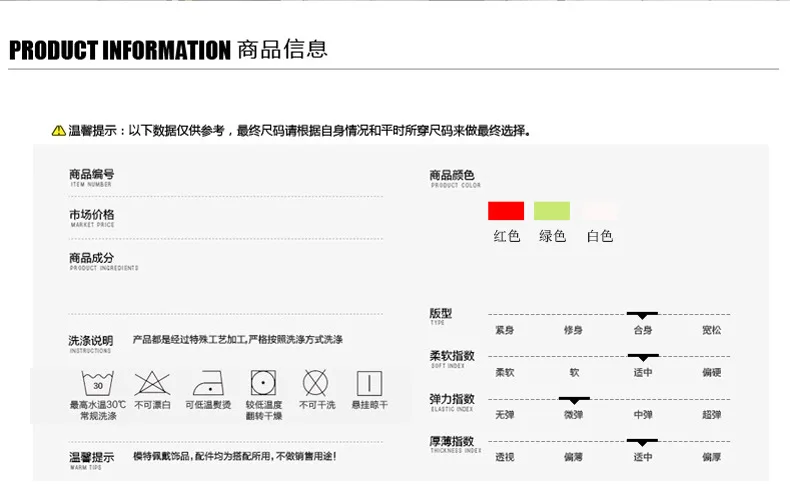
Task: Click the 超弹 elasticity option
Action: click(x=712, y=414)
